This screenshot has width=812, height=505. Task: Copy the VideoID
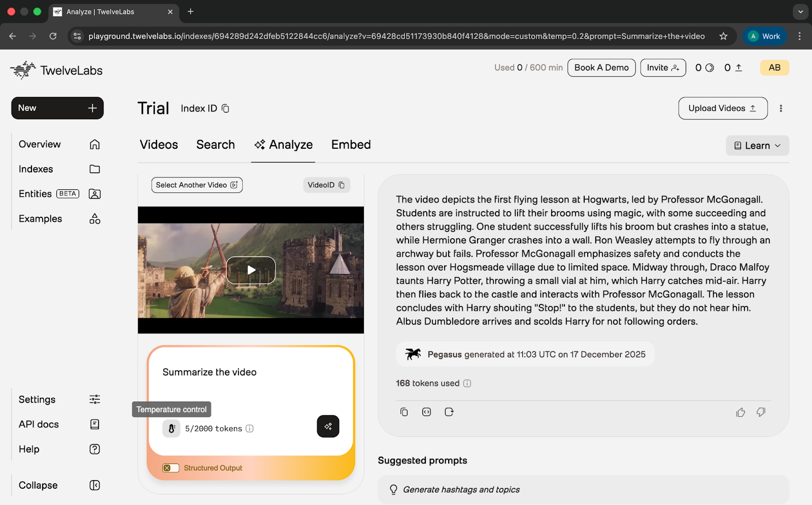[x=342, y=185]
